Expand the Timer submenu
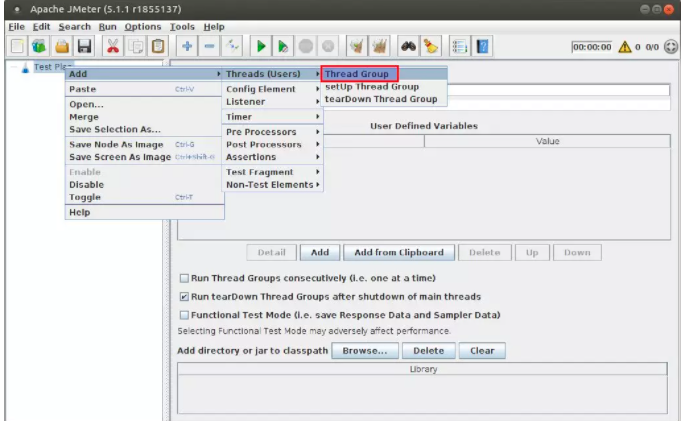 pos(272,117)
